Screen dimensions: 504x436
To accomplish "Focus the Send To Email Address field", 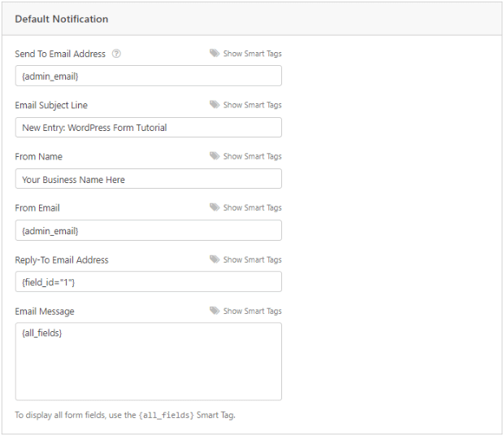I will pyautogui.click(x=149, y=76).
